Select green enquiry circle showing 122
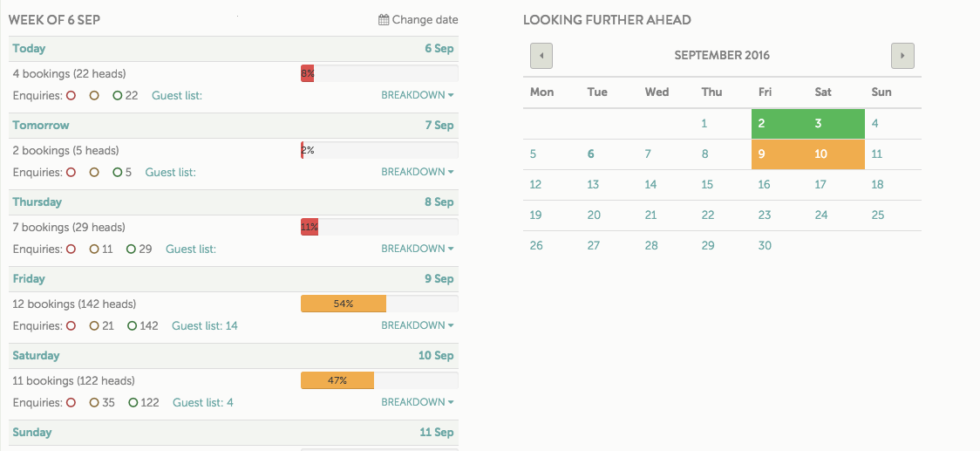Viewport: 980px width, 451px height. (133, 402)
